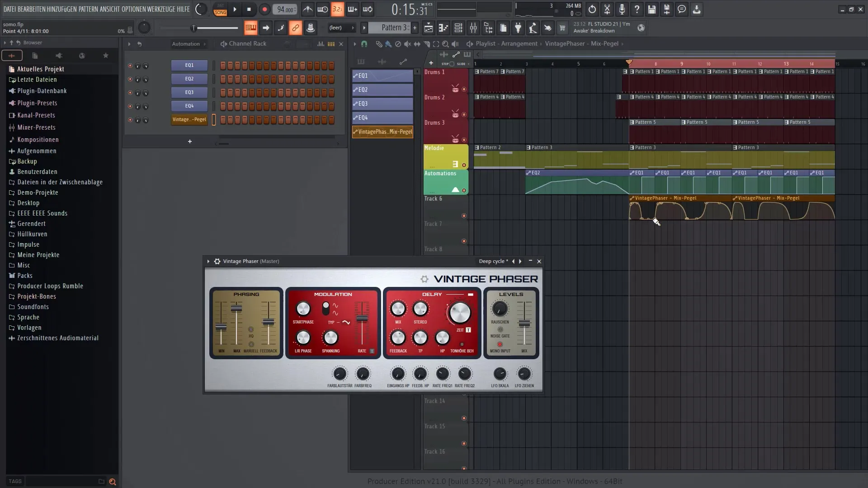This screenshot has height=488, width=868.
Task: Click the EQ4 channel button
Action: [189, 106]
